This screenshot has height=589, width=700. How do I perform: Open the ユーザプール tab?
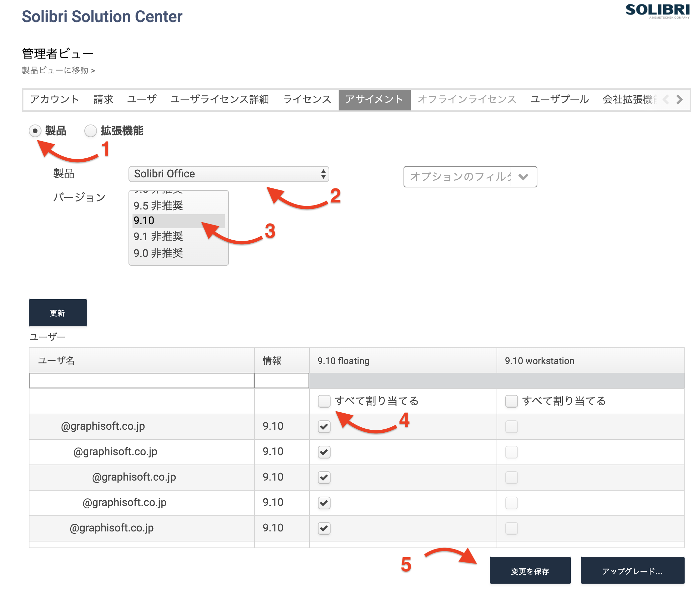coord(559,99)
